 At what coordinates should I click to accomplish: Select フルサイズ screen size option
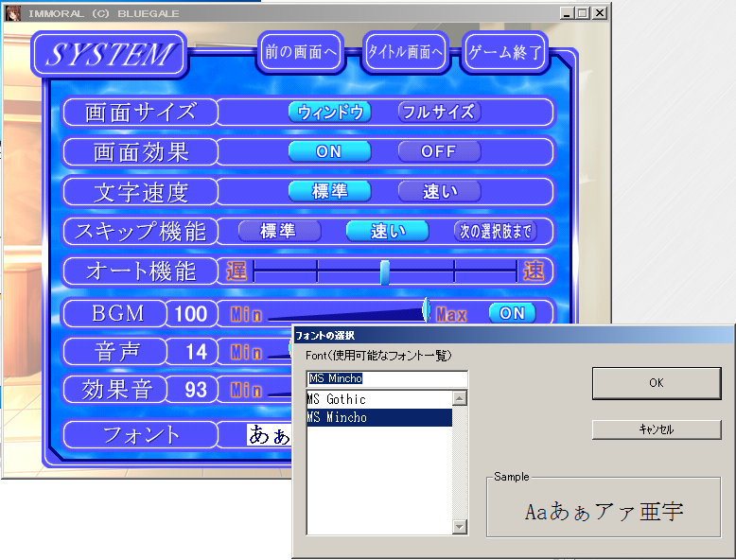click(439, 113)
